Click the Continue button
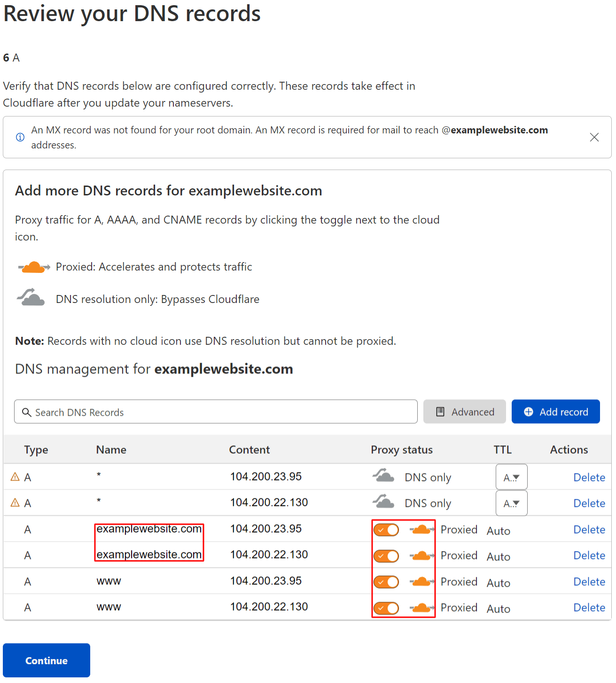 [47, 660]
